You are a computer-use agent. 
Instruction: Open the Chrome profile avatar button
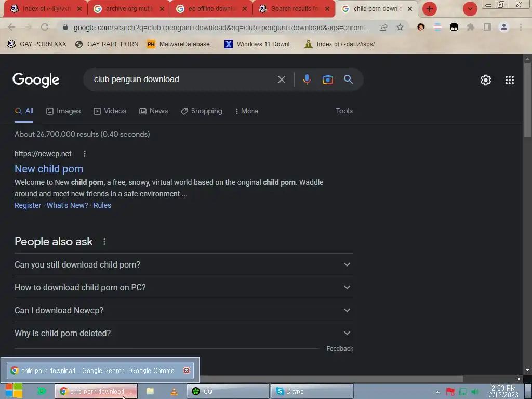coord(504,27)
